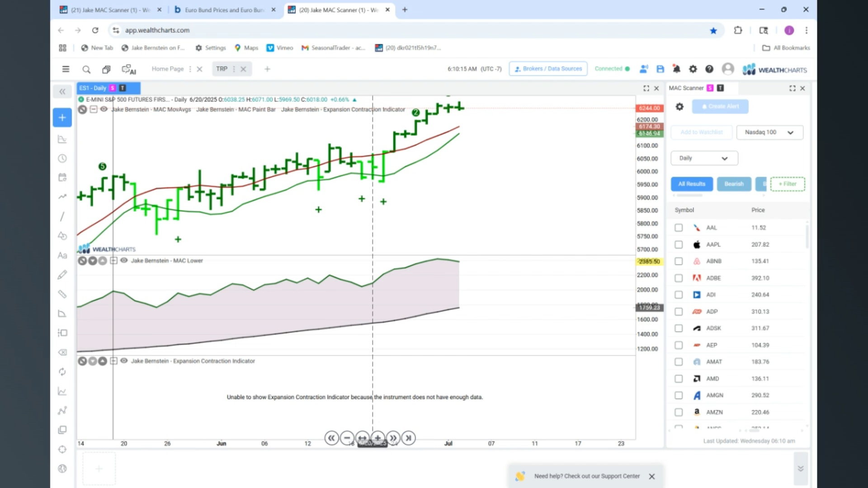Collapse the Expansion Contraction indicator pane
Viewport: 868px width, 488px height.
point(113,361)
